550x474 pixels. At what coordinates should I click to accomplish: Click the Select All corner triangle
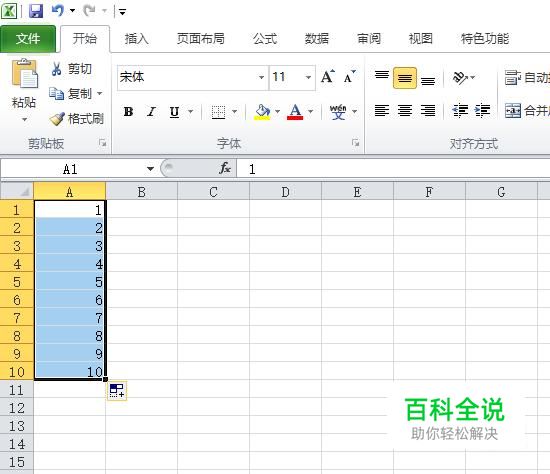coord(17,192)
